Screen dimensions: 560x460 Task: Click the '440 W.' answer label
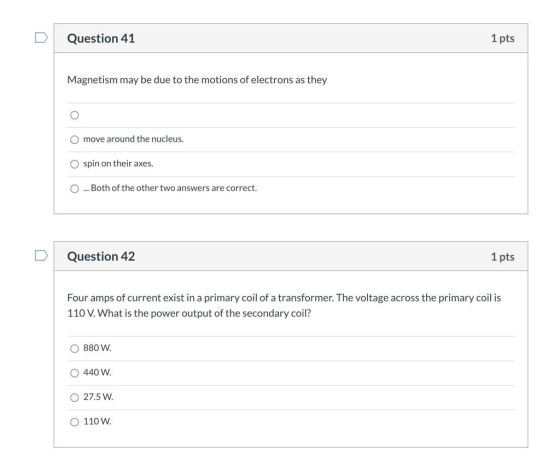[97, 372]
